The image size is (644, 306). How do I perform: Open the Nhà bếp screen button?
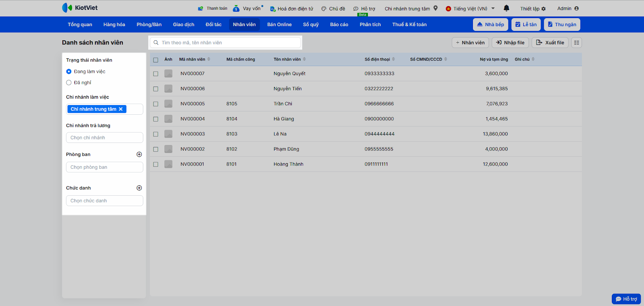click(491, 25)
